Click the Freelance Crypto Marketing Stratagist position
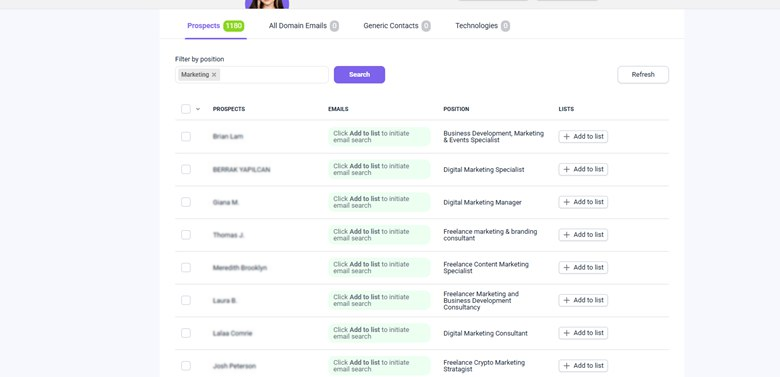780x377 pixels. point(484,366)
